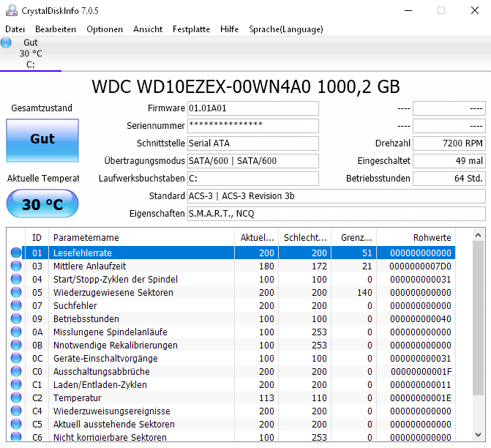Click the Firmware field 01.01A01
The image size is (491, 448).
pos(253,108)
